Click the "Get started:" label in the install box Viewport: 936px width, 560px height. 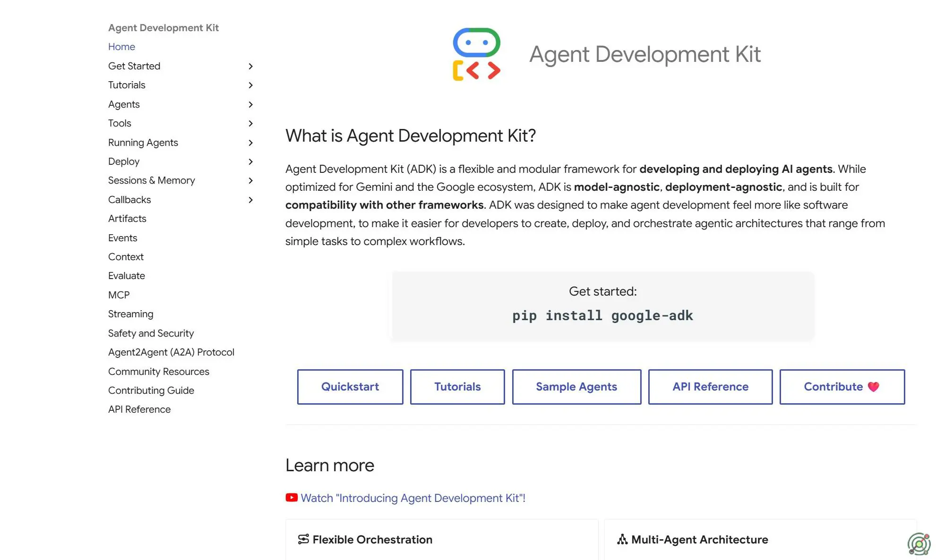[602, 291]
